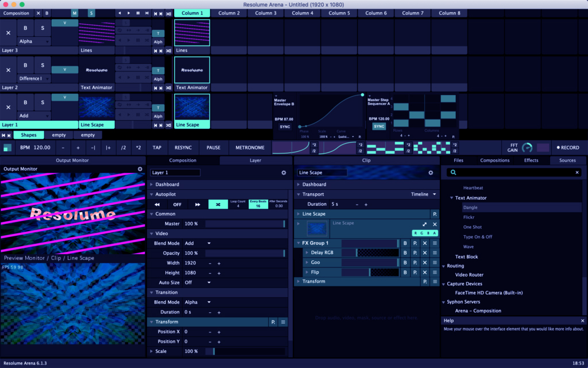Open Clip panel settings gear

click(x=431, y=172)
